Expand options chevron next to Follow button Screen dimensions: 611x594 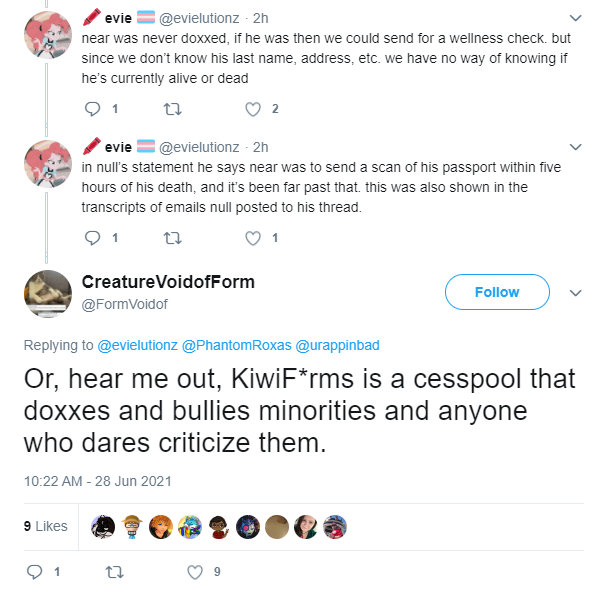tap(576, 293)
